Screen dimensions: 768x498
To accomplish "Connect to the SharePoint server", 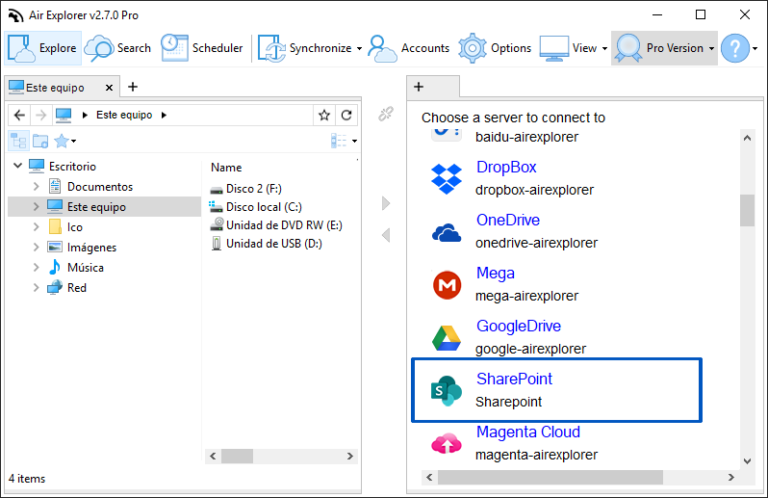I will click(x=514, y=379).
